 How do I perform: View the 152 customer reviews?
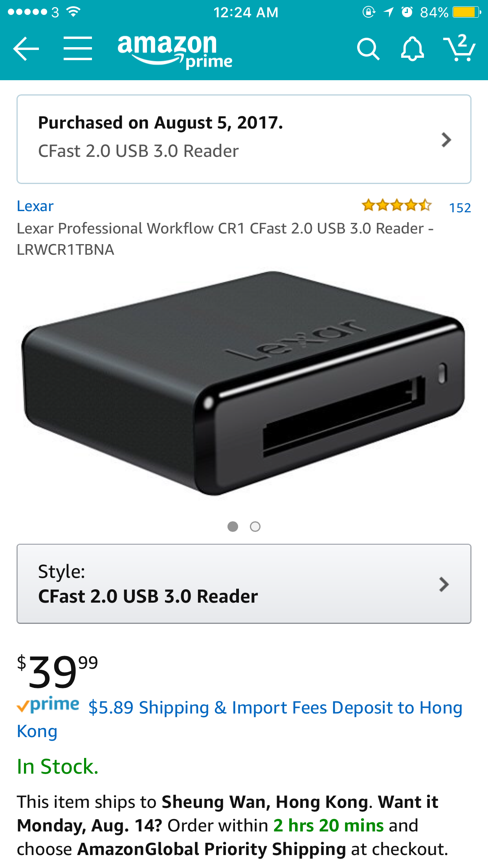point(460,208)
